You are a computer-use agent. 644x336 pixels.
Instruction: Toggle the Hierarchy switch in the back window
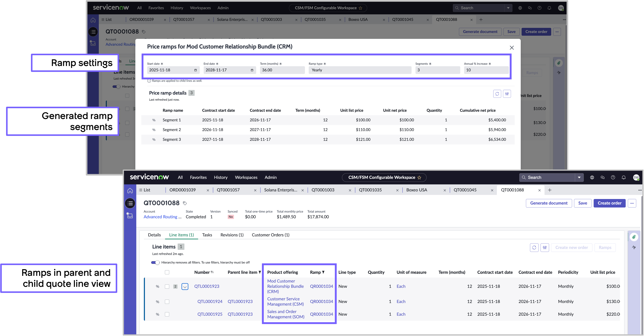[116, 87]
